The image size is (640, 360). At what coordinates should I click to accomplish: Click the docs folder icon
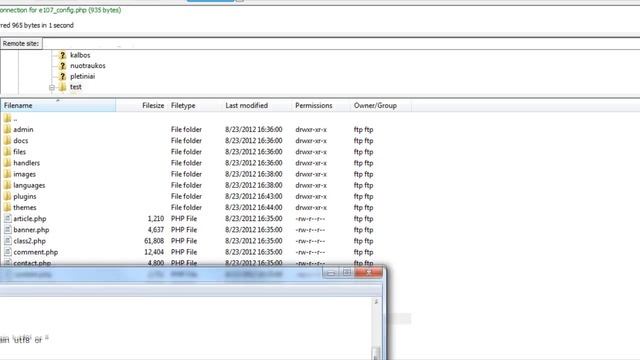[x=7, y=140]
